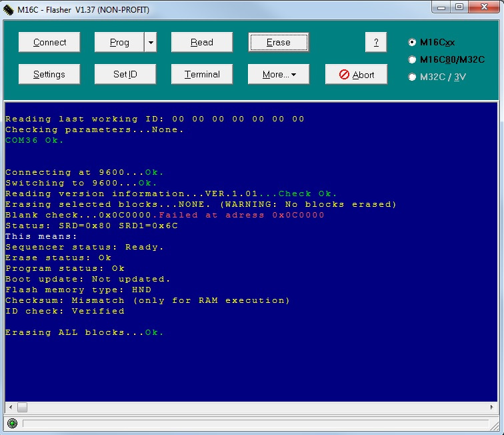This screenshot has width=504, height=435.
Task: Open the Terminal
Action: coord(202,74)
